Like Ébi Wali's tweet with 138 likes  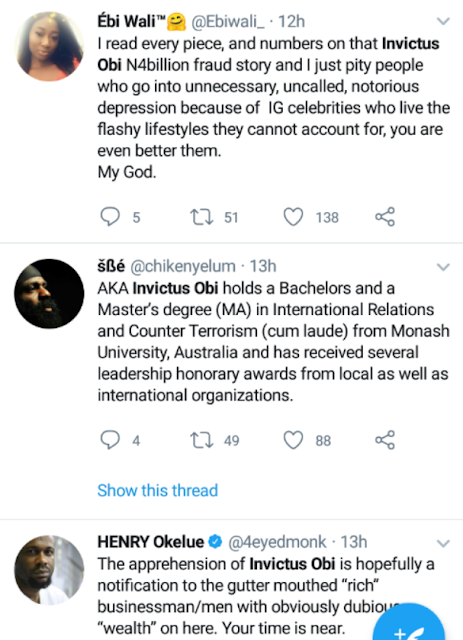[x=293, y=217]
